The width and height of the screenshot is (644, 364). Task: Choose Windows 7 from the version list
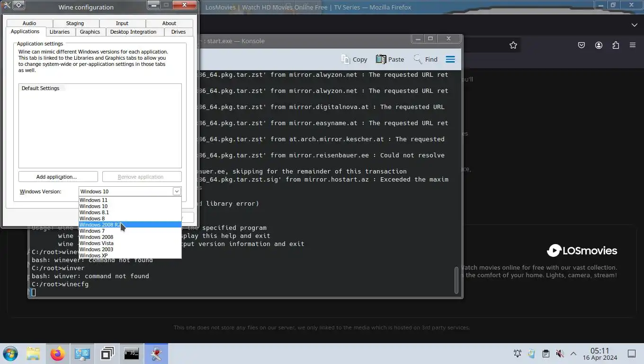(130, 231)
